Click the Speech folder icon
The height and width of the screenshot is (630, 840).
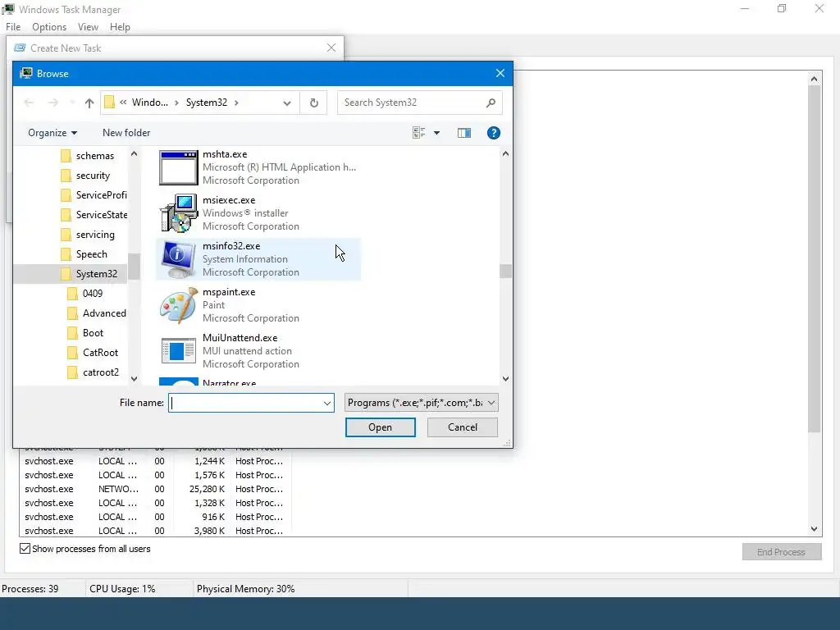[x=66, y=254]
